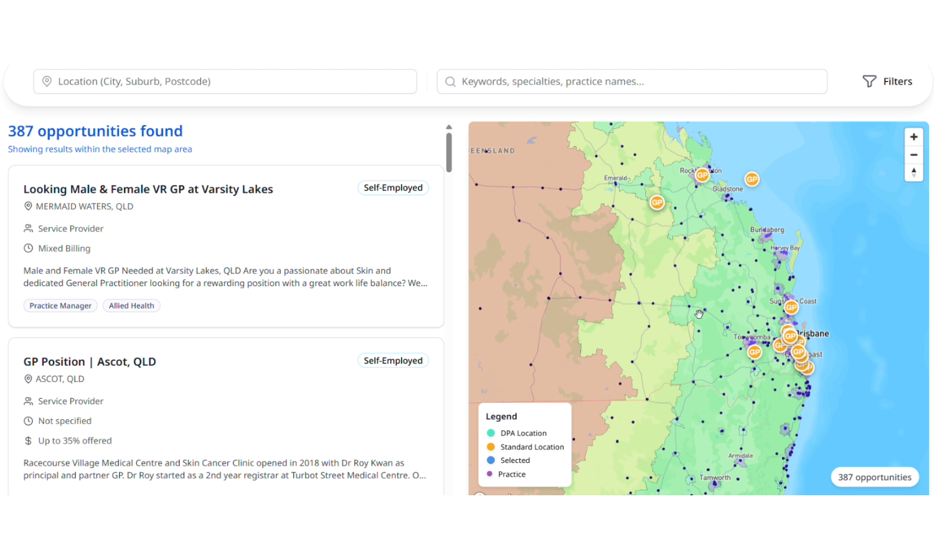The width and height of the screenshot is (934, 560).
Task: Click GP marker at Rockhampton
Action: click(x=702, y=175)
